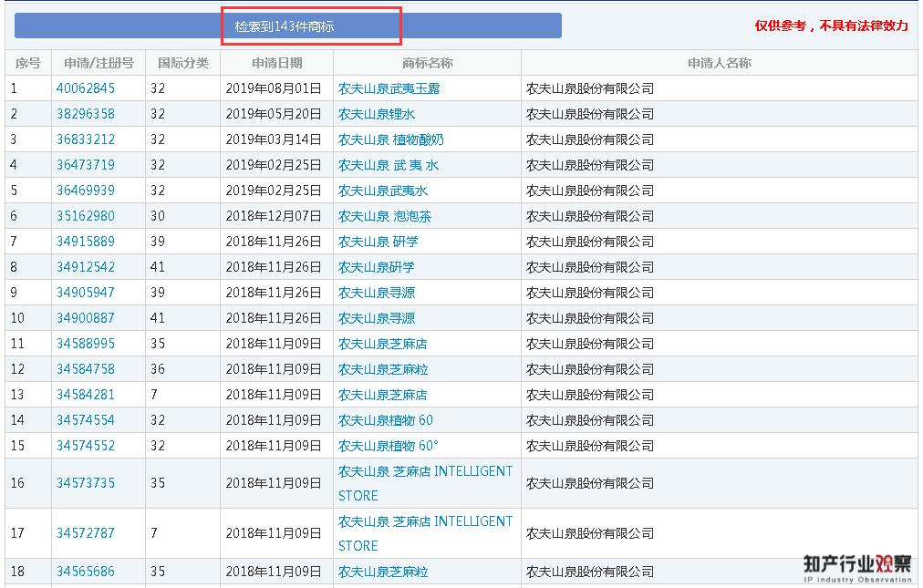Open registration number 34584758
The height and width of the screenshot is (588, 923).
coord(86,369)
